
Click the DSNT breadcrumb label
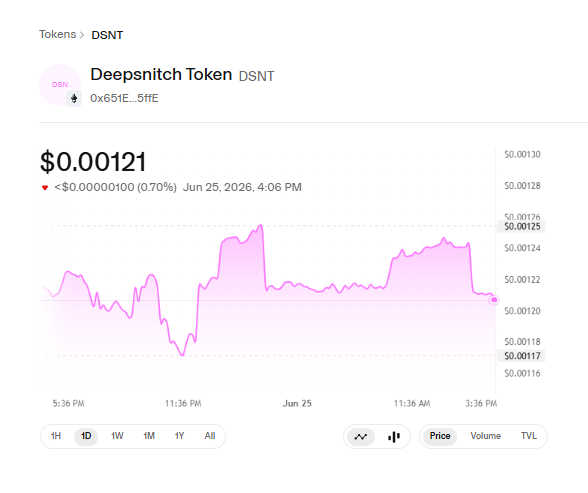[x=107, y=35]
